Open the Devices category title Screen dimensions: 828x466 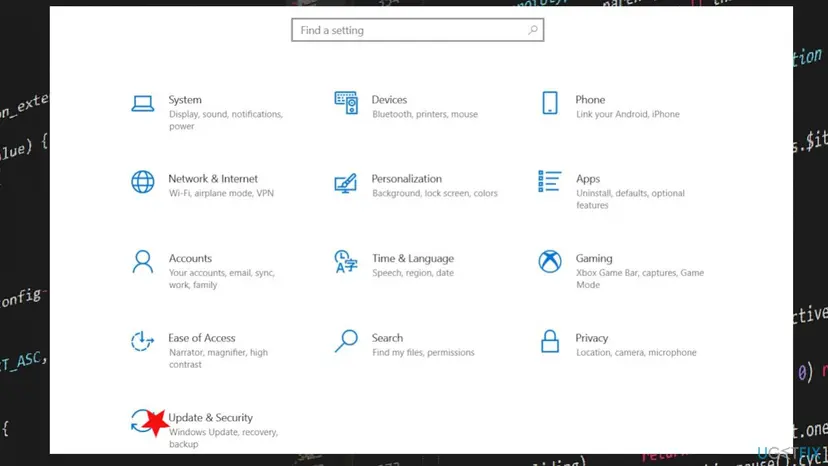pos(389,100)
